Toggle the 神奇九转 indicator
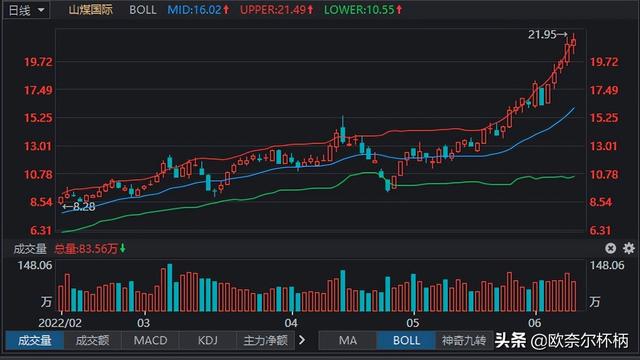 point(464,340)
